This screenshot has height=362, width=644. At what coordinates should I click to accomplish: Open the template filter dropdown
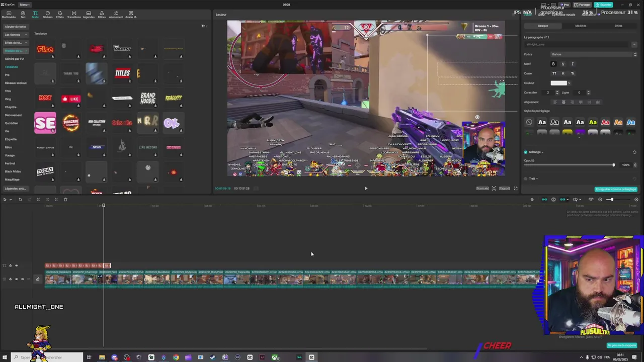tap(204, 26)
